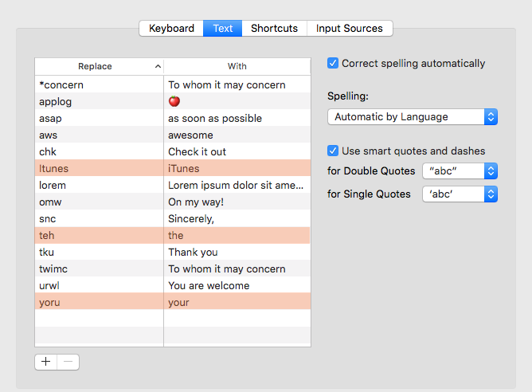This screenshot has height=392, width=532.
Task: Open the Shortcuts tab
Action: coord(274,29)
